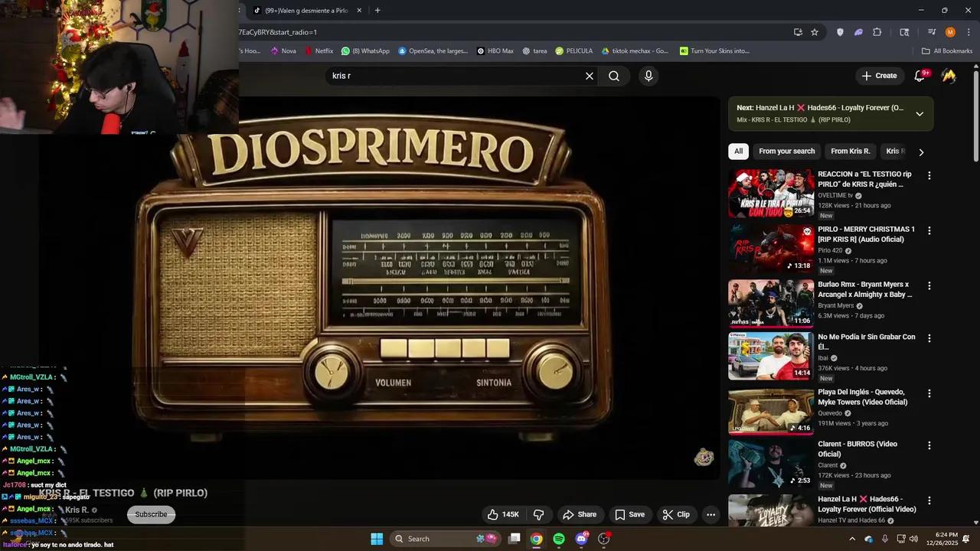Open Spotify from the taskbar
The image size is (980, 551).
559,539
